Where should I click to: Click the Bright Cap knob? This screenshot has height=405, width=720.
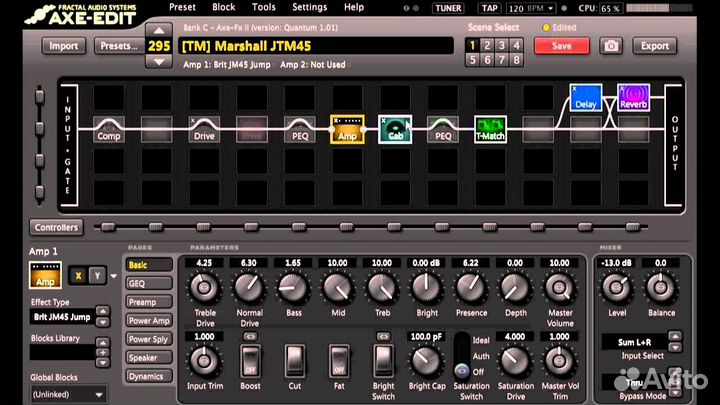(x=427, y=361)
